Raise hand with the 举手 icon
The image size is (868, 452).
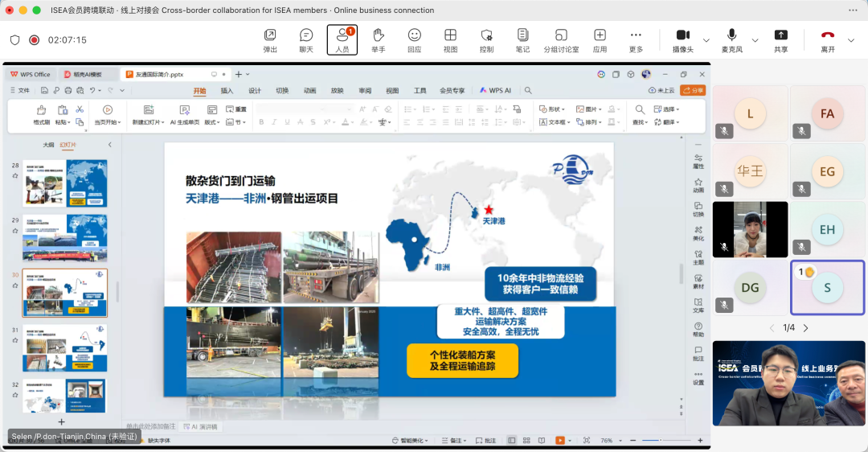[378, 40]
